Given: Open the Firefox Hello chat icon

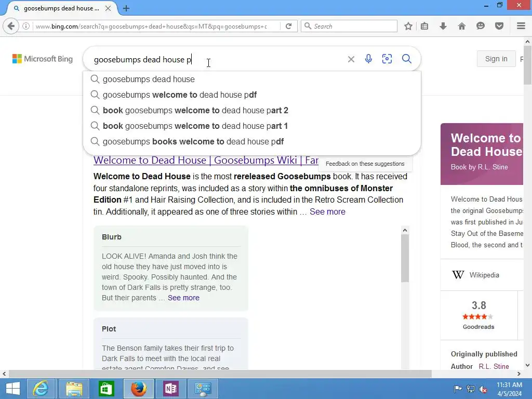Looking at the screenshot, I should pos(481,26).
